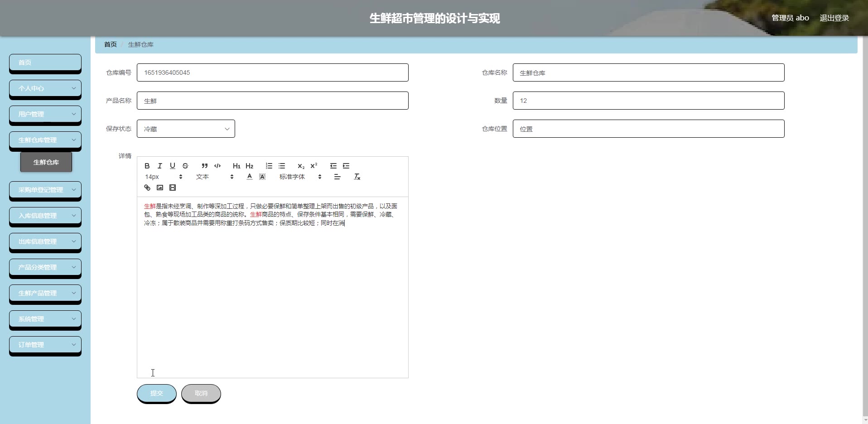Click 退出登录 to log out
This screenshot has width=868, height=424.
click(x=834, y=18)
